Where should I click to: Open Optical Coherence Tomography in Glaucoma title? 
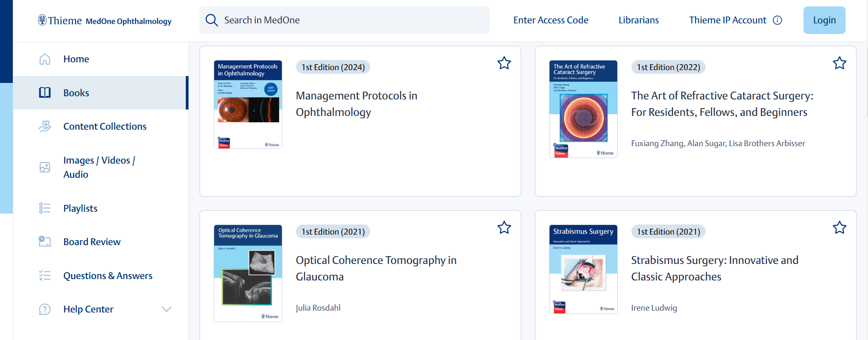[376, 269]
